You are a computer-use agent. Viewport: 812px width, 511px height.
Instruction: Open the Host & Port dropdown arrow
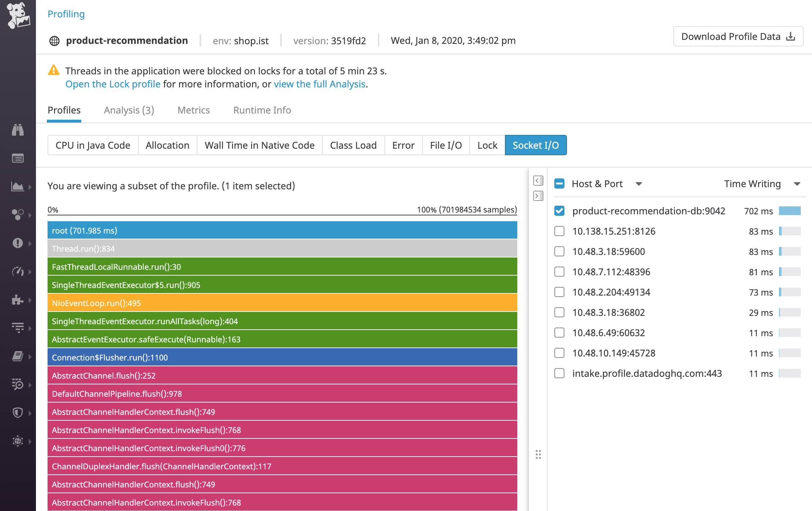pyautogui.click(x=639, y=184)
